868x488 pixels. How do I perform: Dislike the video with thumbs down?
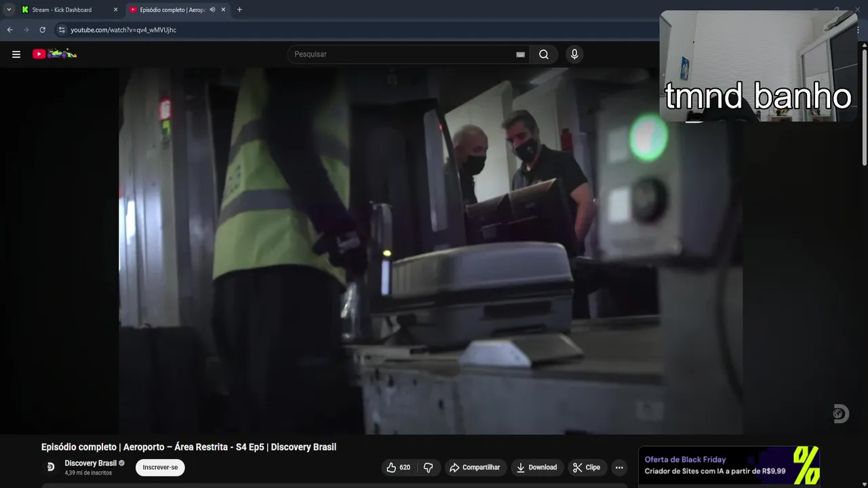pyautogui.click(x=429, y=467)
